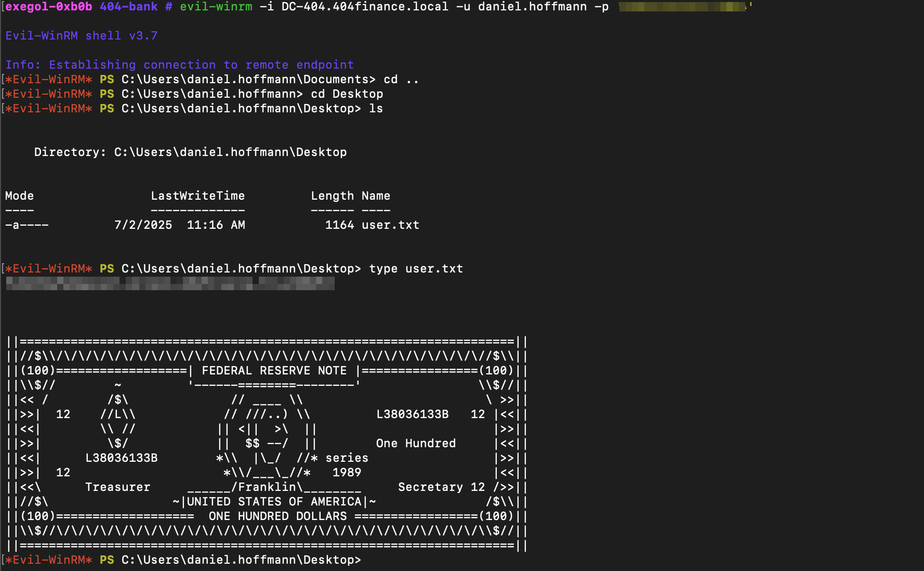The width and height of the screenshot is (924, 571).
Task: Click the 'One Hundred' text in banknote art
Action: click(416, 444)
